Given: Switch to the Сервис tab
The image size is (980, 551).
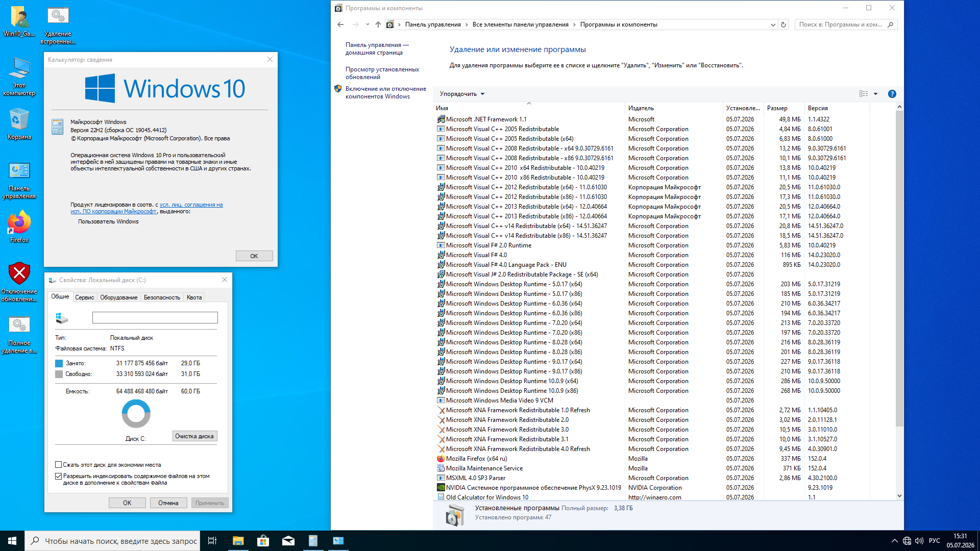Looking at the screenshot, I should coord(85,297).
